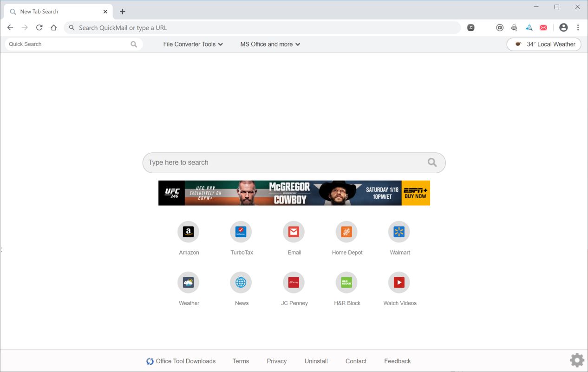Focus the Type here to search field
Viewport: 588px width, 372px height.
294,163
